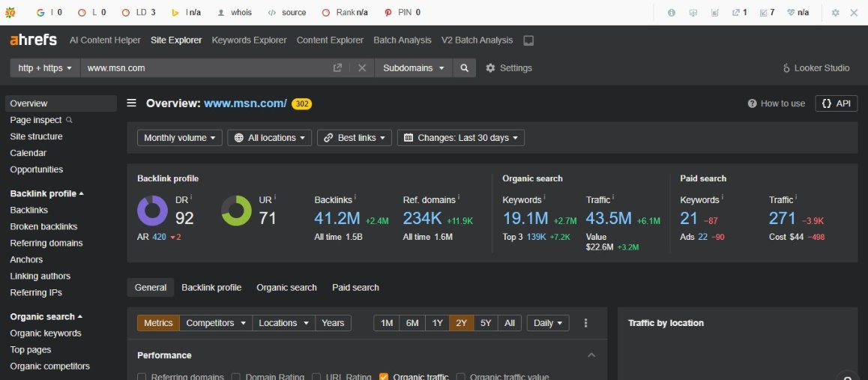Clear the URL field with the X icon
The image size is (868, 380).
coord(362,67)
